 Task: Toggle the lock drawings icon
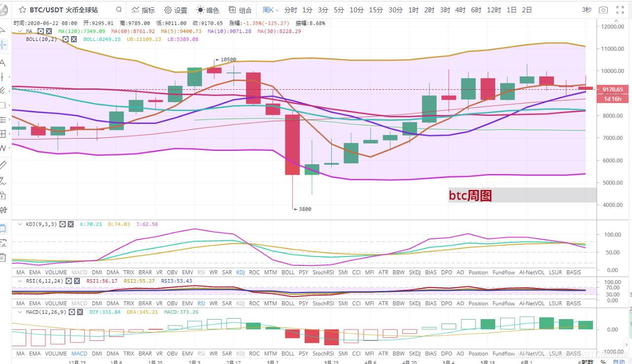point(3,195)
